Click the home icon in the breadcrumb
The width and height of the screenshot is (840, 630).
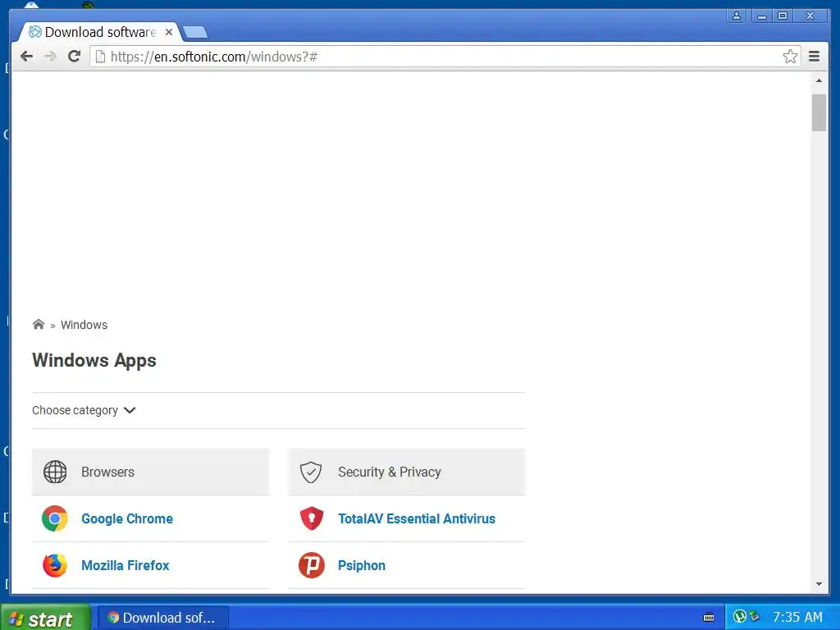[x=38, y=324]
